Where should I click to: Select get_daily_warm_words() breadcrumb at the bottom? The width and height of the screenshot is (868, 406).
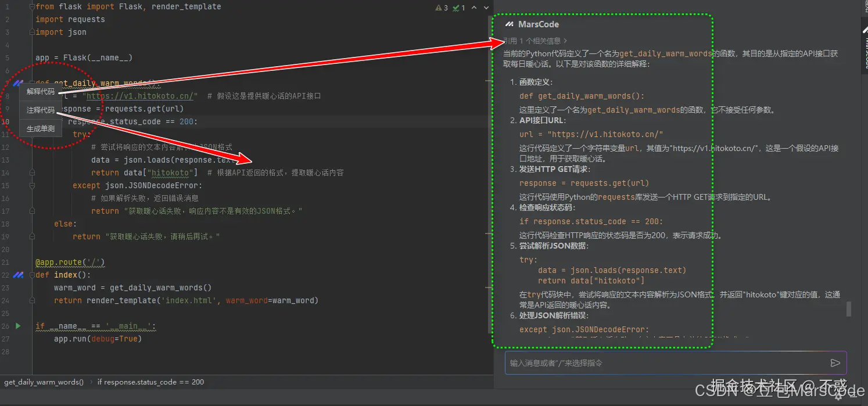click(x=44, y=382)
